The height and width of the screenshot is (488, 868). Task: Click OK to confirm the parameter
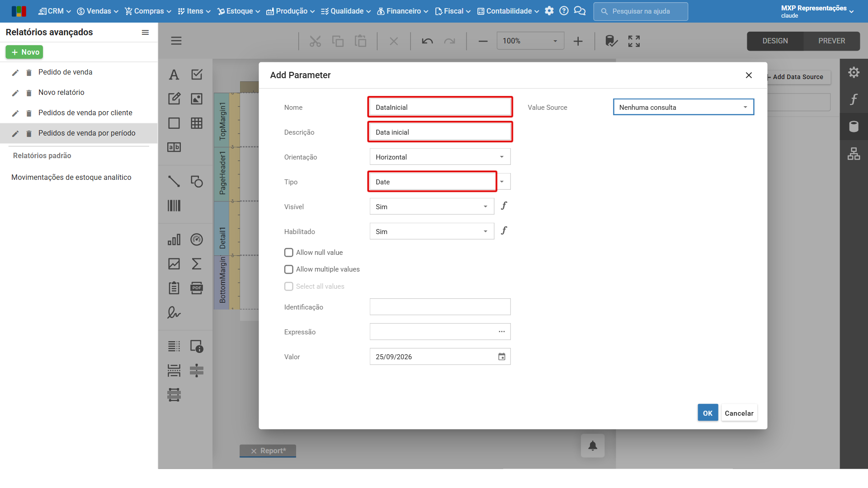point(708,413)
